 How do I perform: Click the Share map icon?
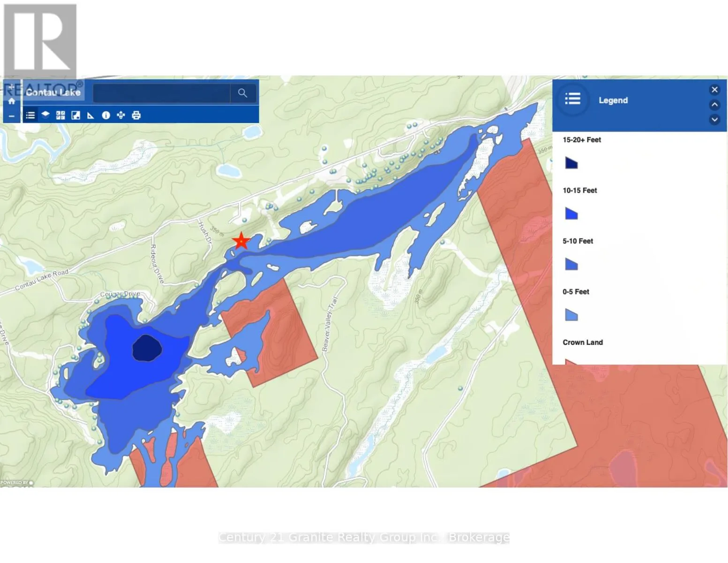[x=121, y=115]
